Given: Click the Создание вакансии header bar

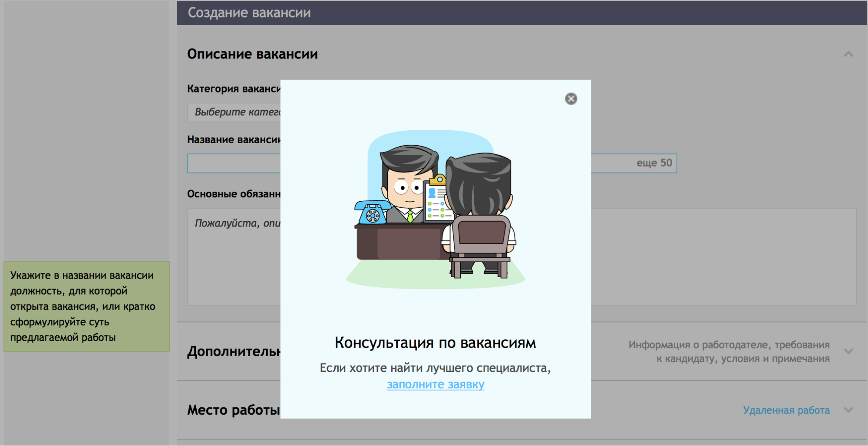Looking at the screenshot, I should [x=521, y=13].
